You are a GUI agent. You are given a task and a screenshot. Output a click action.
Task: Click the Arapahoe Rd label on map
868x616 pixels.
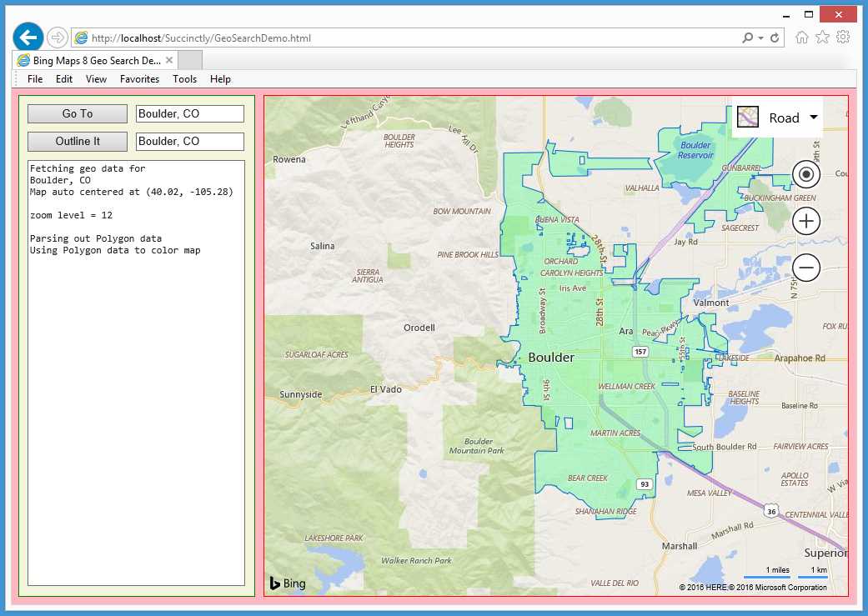[x=800, y=358]
